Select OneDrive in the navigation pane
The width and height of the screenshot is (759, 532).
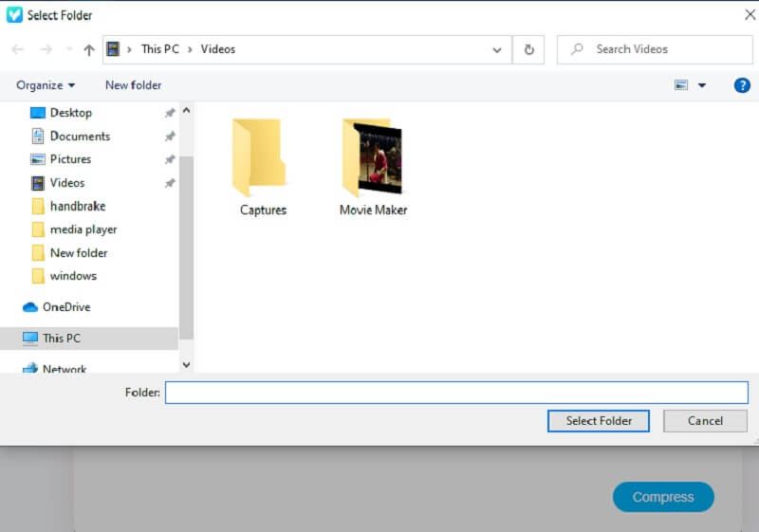66,307
